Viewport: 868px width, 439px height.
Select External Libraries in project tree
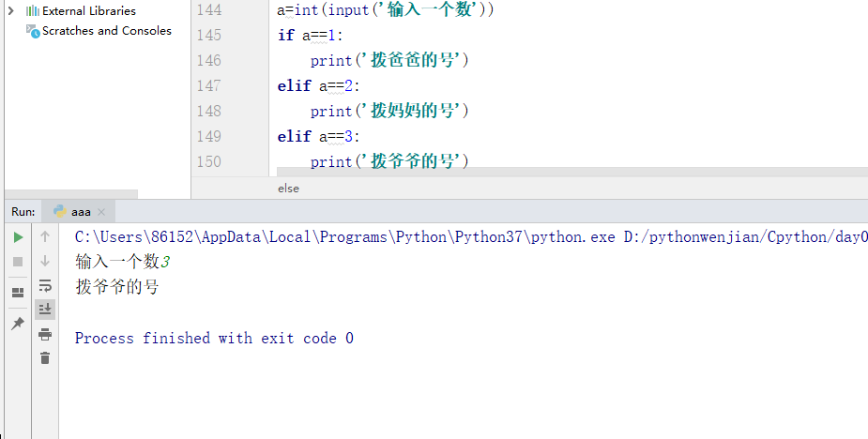(x=88, y=10)
